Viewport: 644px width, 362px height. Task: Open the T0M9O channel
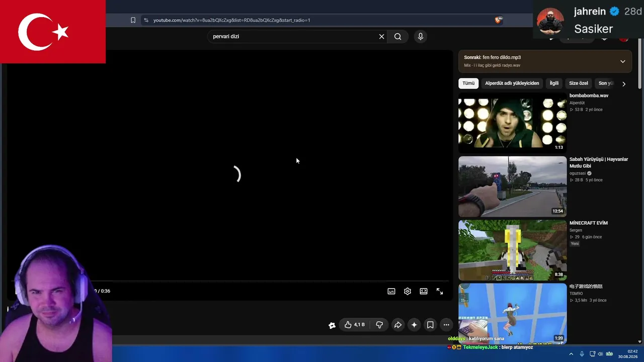pos(576,294)
